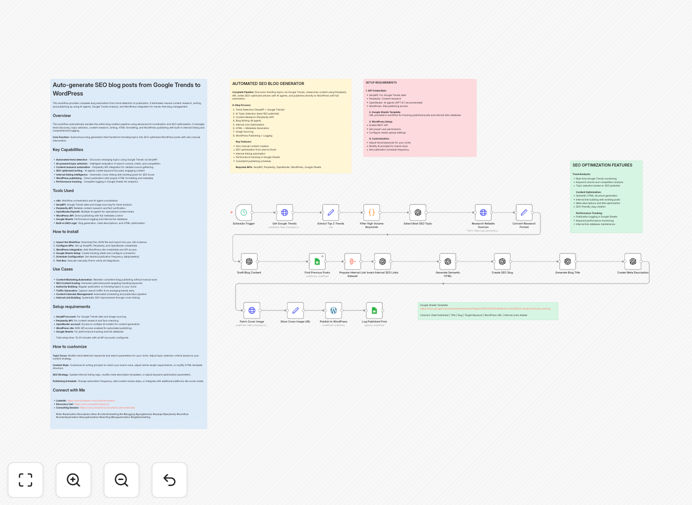Image resolution: width=692 pixels, height=505 pixels.
Task: Select the Publish to WordPress node
Action: (333, 310)
